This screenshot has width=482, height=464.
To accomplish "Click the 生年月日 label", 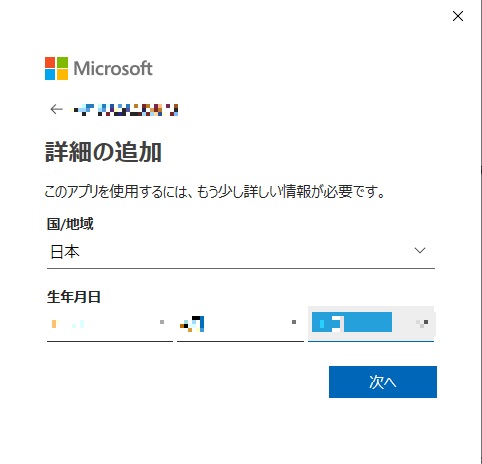I will (74, 297).
